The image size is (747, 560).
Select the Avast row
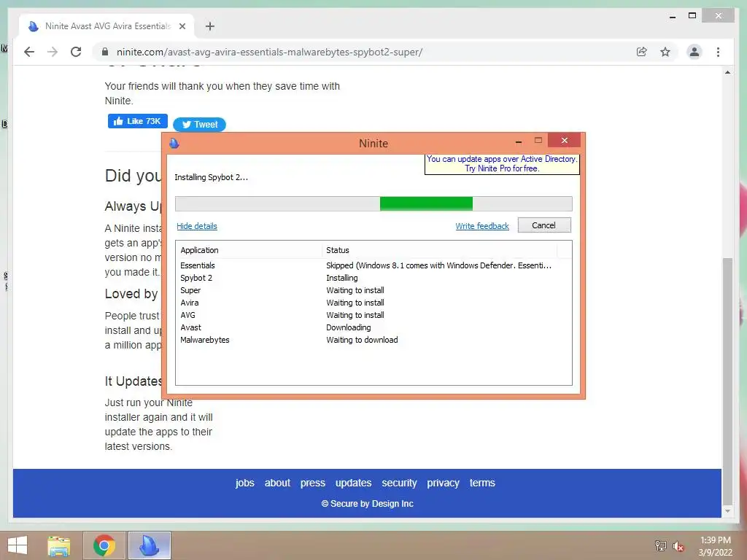click(373, 327)
